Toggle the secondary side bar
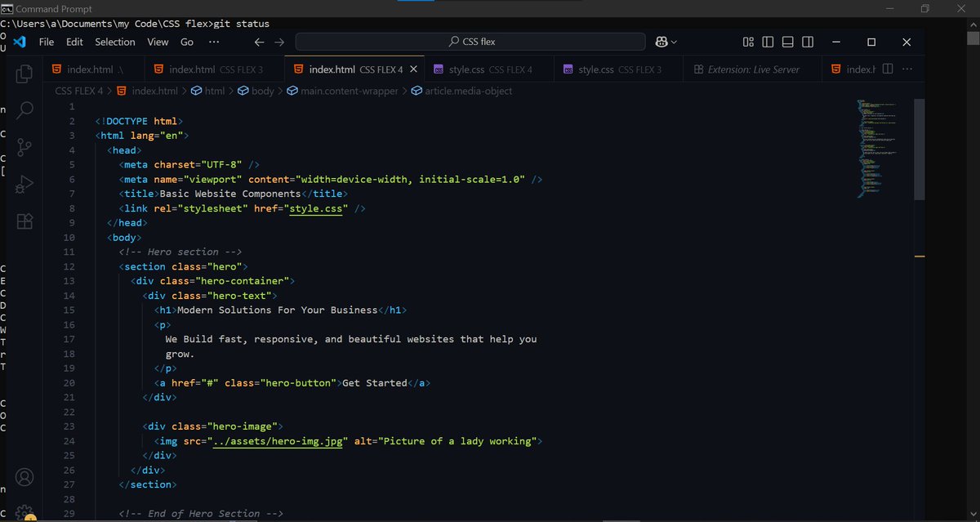This screenshot has width=980, height=522. (x=807, y=42)
